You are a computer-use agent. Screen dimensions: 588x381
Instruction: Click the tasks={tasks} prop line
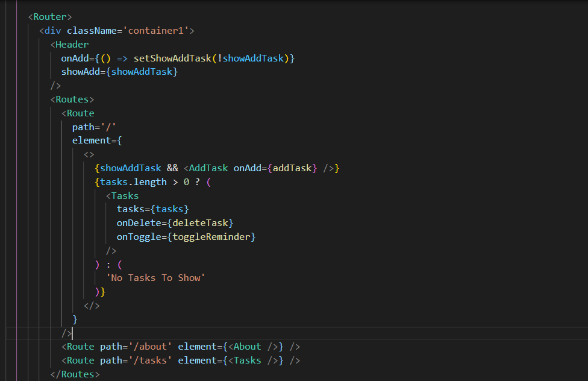[x=152, y=209]
